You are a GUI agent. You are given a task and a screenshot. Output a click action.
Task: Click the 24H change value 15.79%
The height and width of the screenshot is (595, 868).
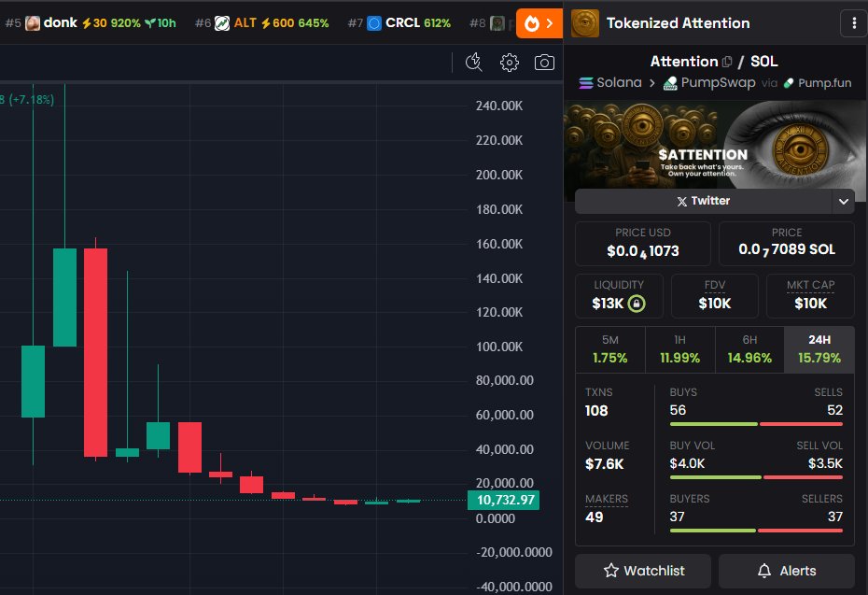pyautogui.click(x=819, y=359)
